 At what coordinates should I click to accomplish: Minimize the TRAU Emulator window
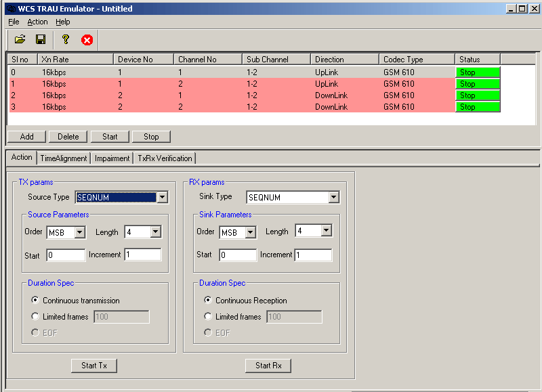click(512, 9)
